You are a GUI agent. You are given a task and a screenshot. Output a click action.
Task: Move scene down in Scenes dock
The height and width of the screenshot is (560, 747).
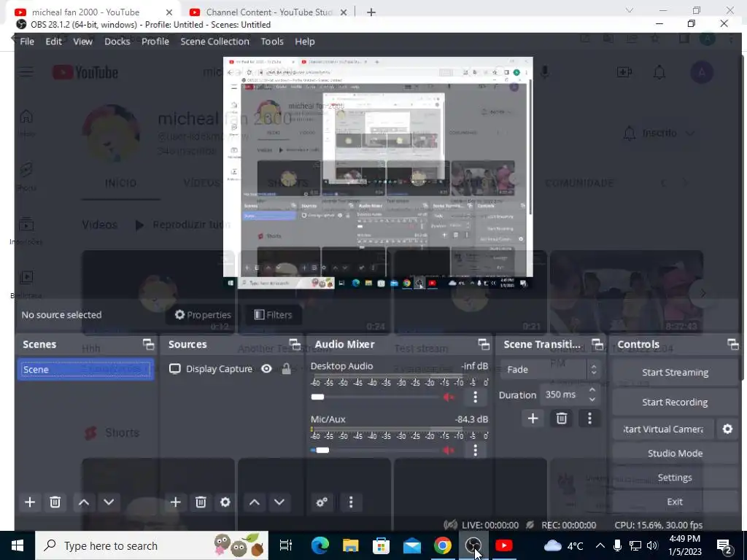[109, 502]
